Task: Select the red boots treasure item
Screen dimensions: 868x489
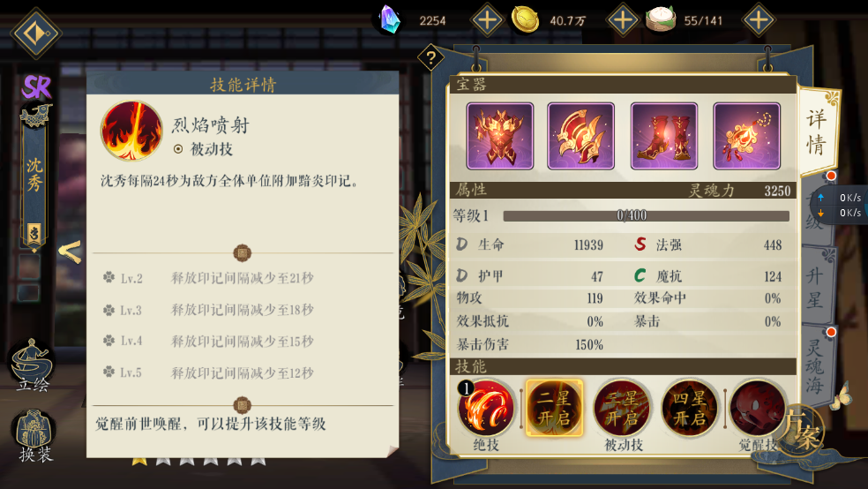Action: pos(663,136)
